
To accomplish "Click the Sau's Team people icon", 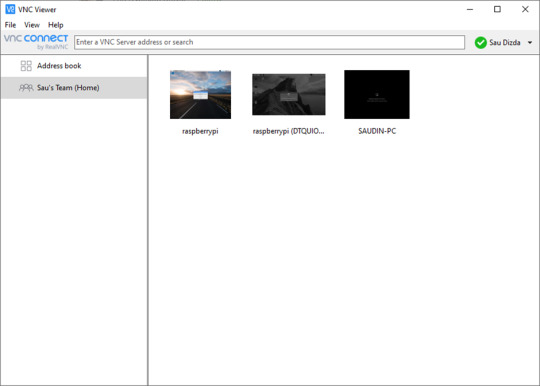I will click(26, 88).
